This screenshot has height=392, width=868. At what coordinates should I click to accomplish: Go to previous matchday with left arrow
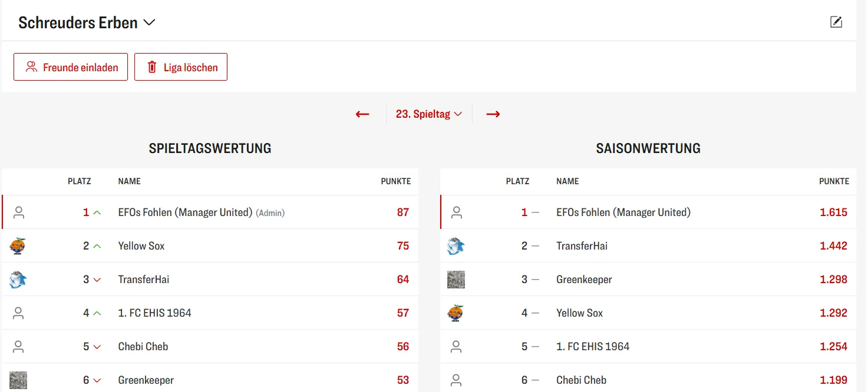point(362,114)
